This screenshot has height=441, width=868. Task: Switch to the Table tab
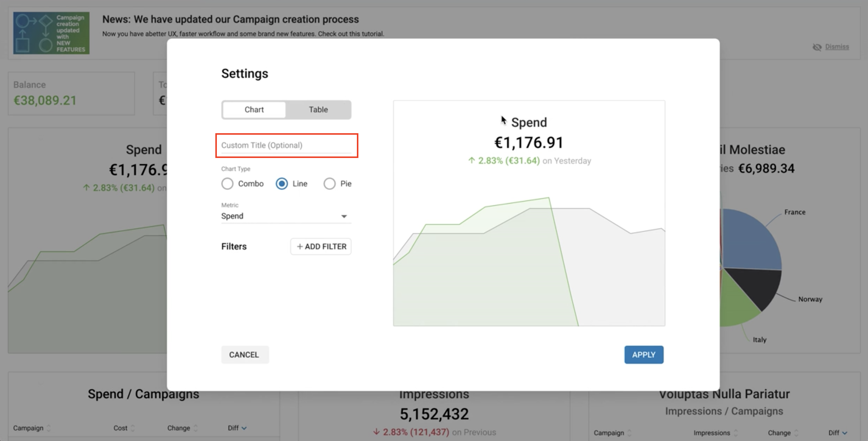318,110
